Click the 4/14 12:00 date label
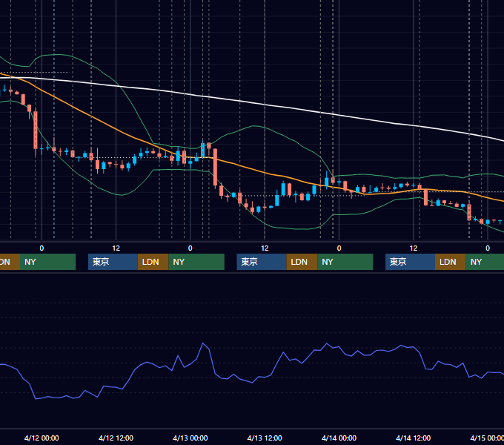The image size is (504, 445). click(414, 438)
